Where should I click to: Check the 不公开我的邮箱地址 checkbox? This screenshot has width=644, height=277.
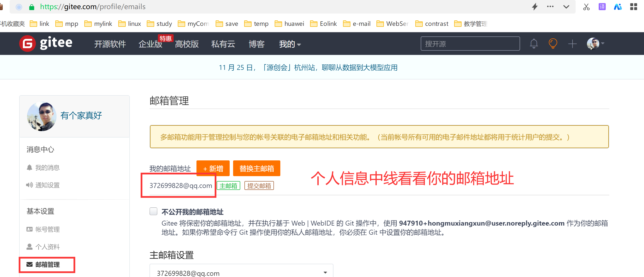[x=153, y=211]
